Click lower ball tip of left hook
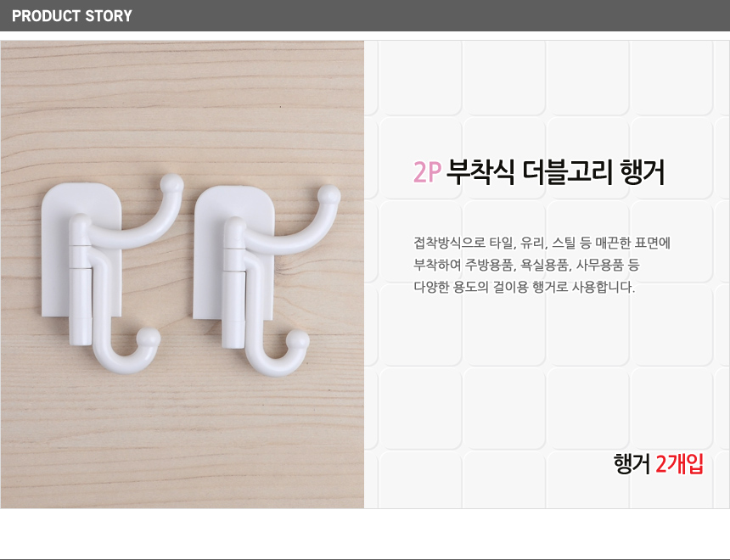Viewport: 730px width, 560px height. (149, 337)
